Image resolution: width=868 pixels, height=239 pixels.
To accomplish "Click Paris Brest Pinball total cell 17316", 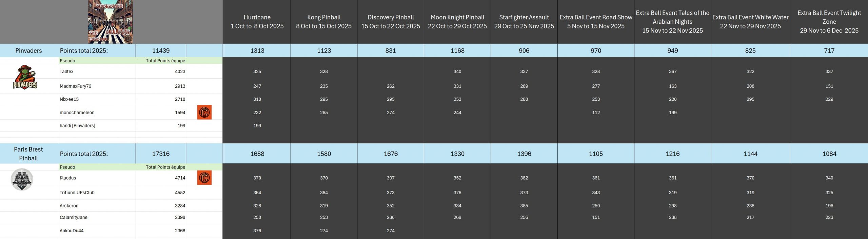I will point(161,154).
